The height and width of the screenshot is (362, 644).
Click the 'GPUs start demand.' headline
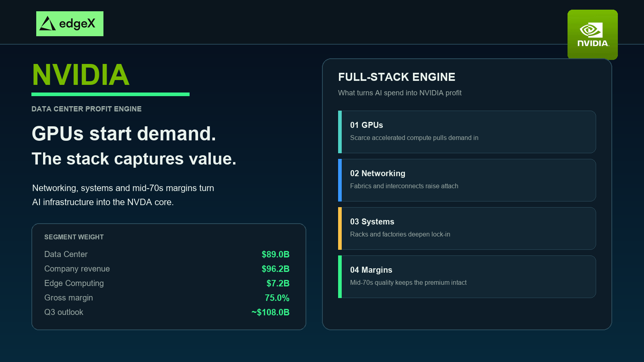point(124,134)
